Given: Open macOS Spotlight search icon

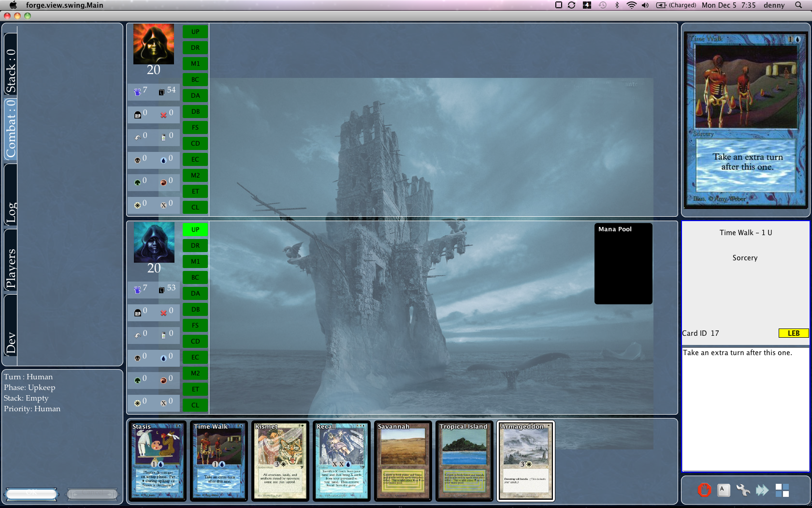Looking at the screenshot, I should coord(798,5).
